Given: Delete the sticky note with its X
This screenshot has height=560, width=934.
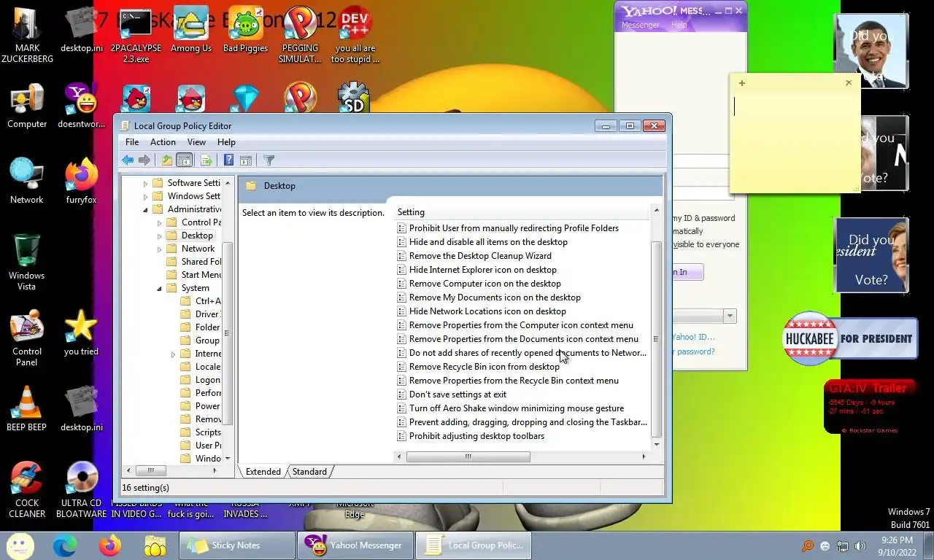Looking at the screenshot, I should point(848,83).
